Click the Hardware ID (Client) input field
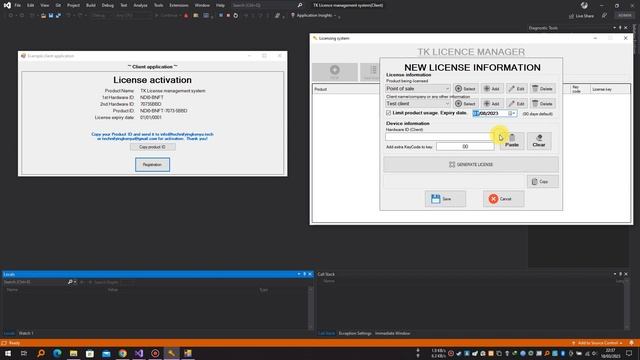 (440, 137)
